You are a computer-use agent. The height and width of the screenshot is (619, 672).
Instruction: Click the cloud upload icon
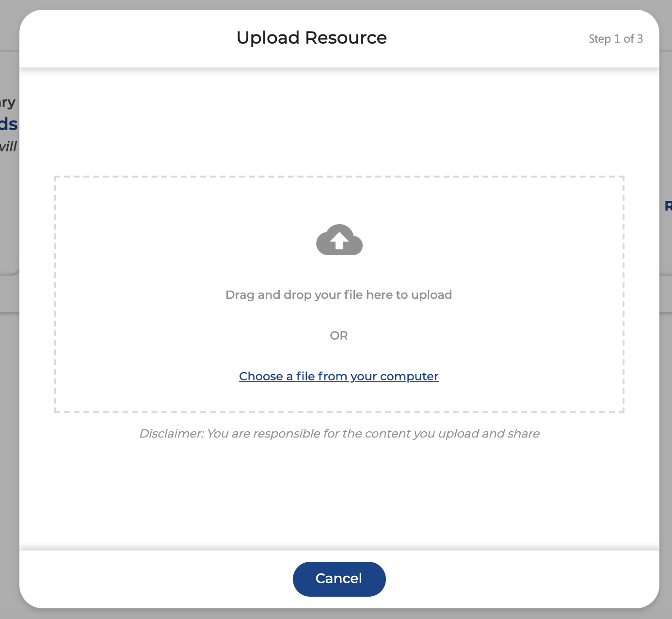point(339,240)
